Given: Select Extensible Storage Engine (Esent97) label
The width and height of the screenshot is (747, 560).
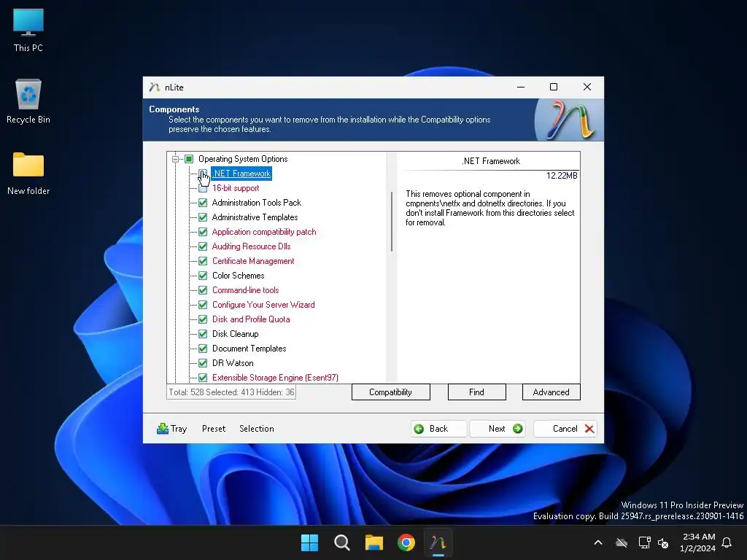Looking at the screenshot, I should point(275,378).
